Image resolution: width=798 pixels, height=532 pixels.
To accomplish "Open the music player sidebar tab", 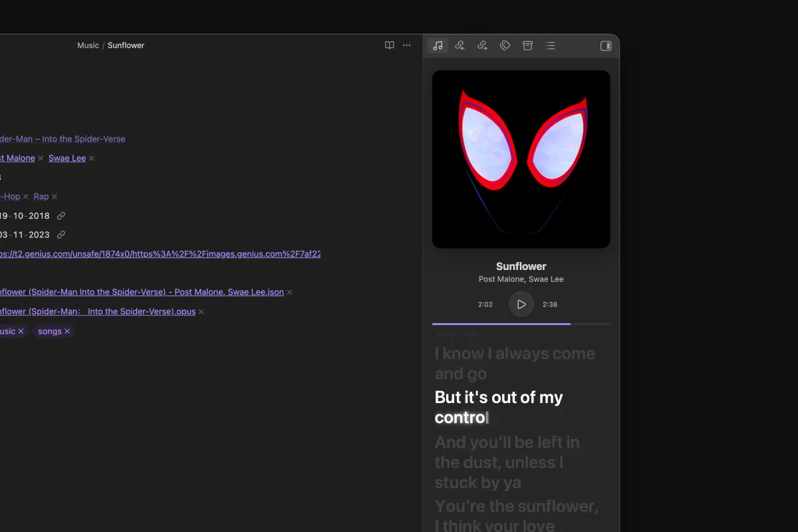I will pos(438,46).
